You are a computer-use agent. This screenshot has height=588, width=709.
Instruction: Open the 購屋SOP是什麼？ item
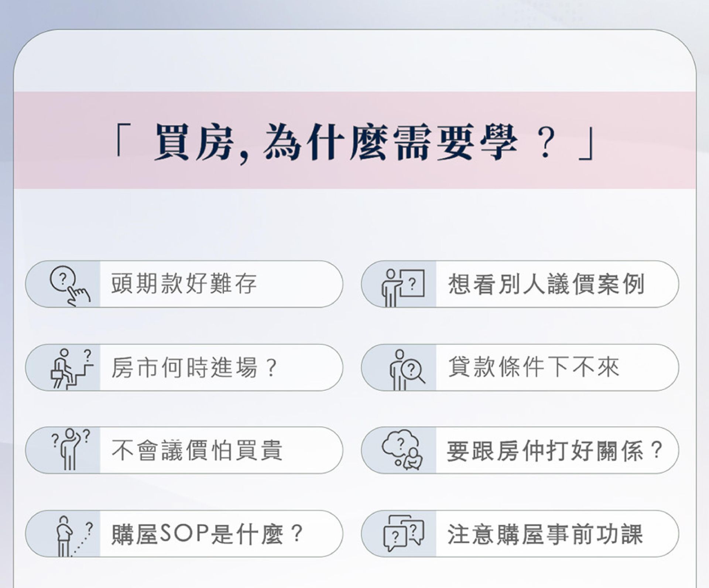pyautogui.click(x=207, y=534)
